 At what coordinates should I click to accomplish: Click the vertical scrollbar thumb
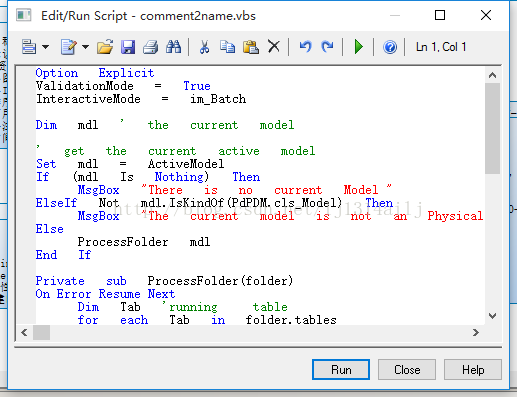492,129
